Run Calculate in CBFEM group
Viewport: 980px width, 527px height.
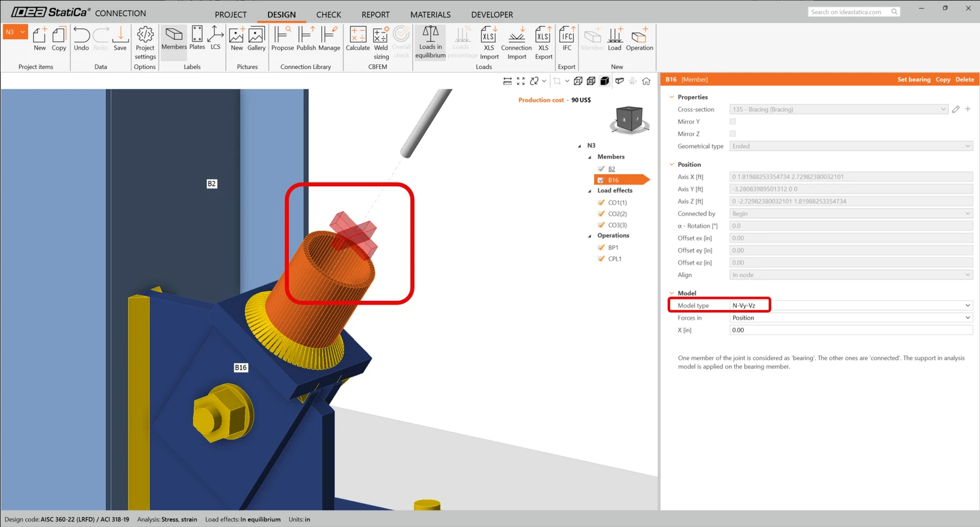[x=358, y=39]
